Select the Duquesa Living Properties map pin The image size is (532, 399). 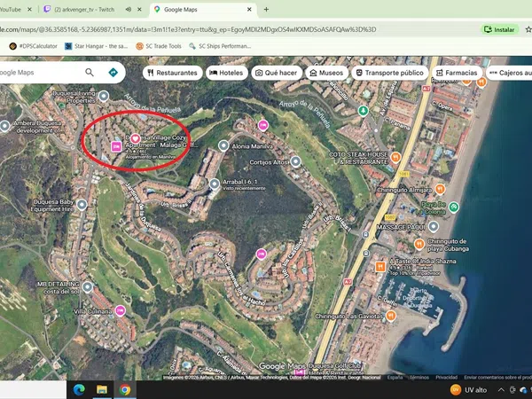(x=104, y=97)
